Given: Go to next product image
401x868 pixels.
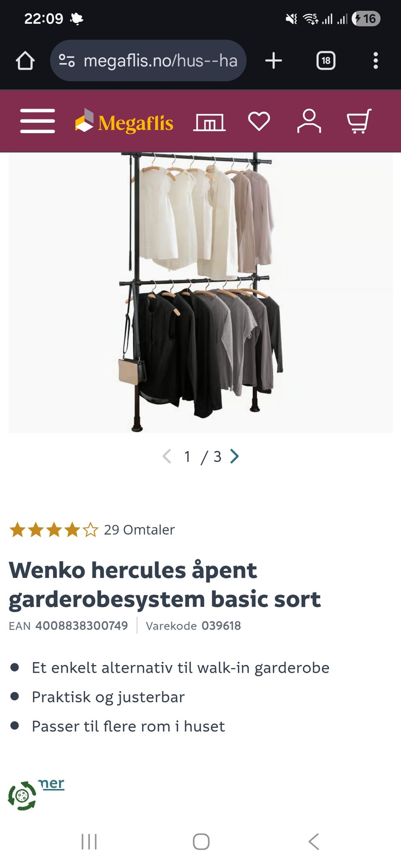Looking at the screenshot, I should (x=235, y=456).
